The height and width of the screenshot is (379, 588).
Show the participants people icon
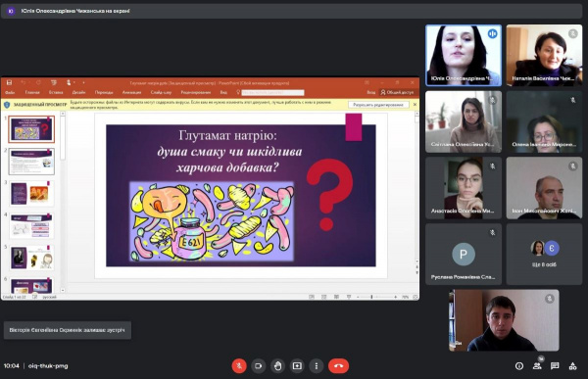coord(537,366)
